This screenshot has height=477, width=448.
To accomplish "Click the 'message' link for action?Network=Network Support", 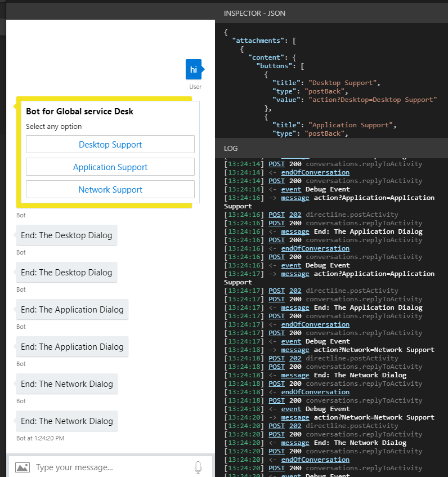I will point(295,350).
